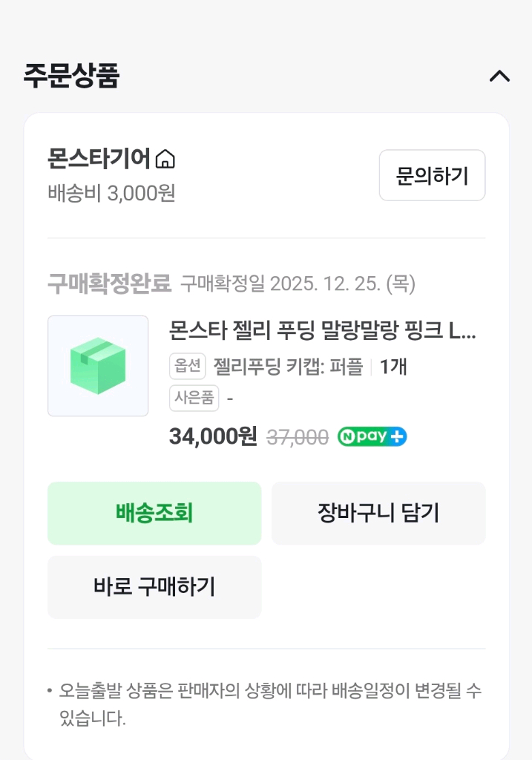Image resolution: width=532 pixels, height=760 pixels.
Task: Click the 몬스타기어 store home icon
Action: (166, 158)
